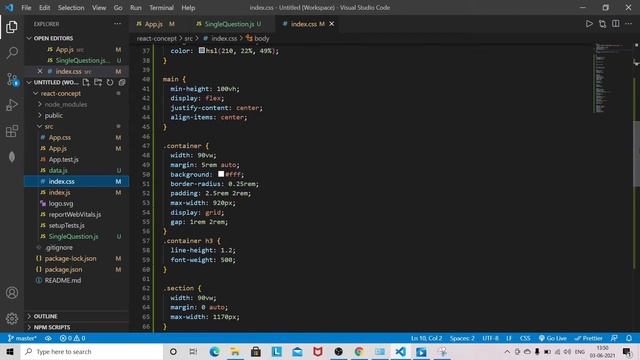Image resolution: width=640 pixels, height=360 pixels.
Task: Open the Go menu
Action: (x=118, y=7)
